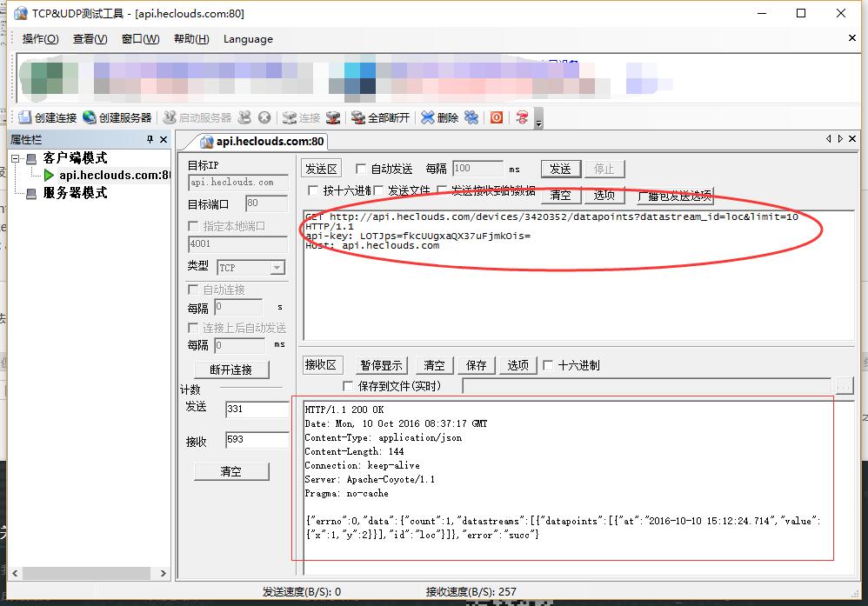The width and height of the screenshot is (868, 606).
Task: Click the orange square exit icon in toolbar
Action: tap(497, 117)
